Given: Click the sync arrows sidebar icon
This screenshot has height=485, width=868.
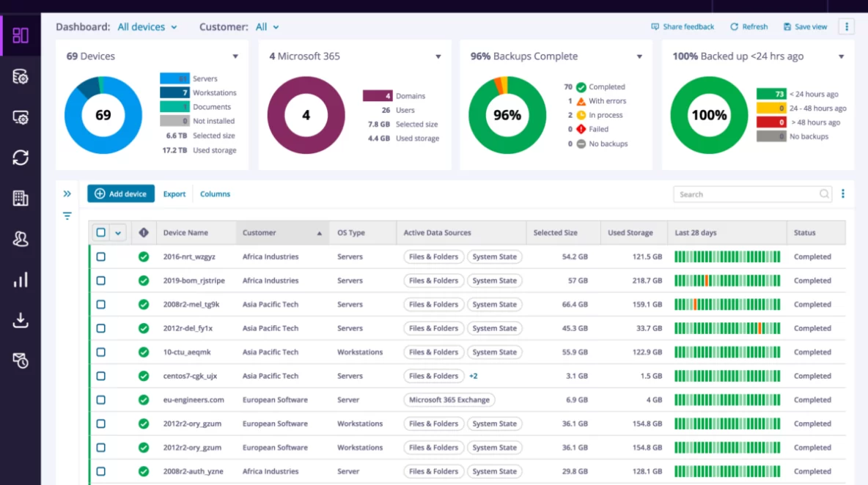Looking at the screenshot, I should pyautogui.click(x=21, y=158).
